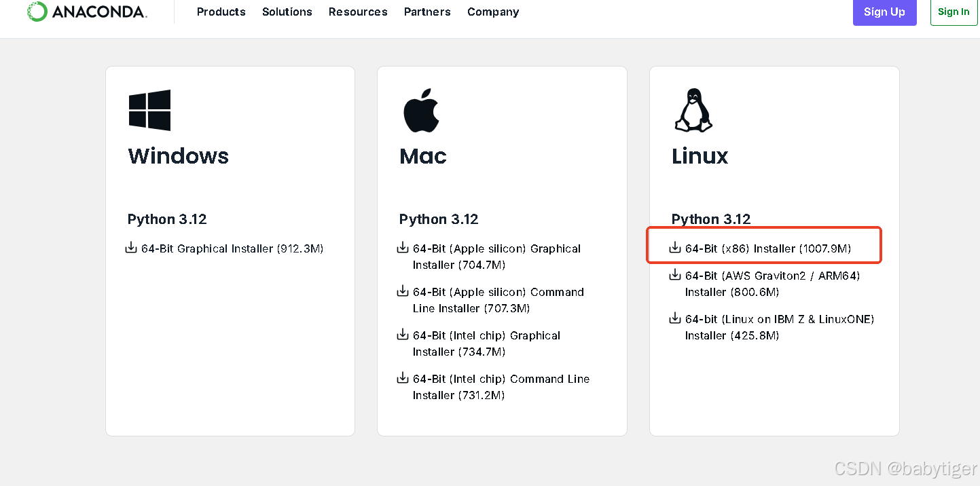
Task: Click download icon for Intel chip Command Line Installer
Action: pos(403,378)
